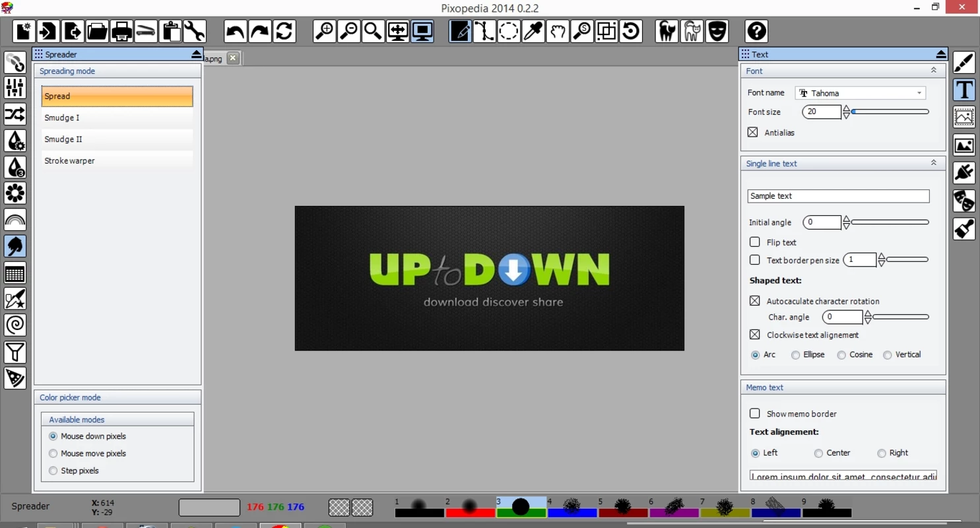Open the folder icon to load file
This screenshot has height=528, width=980.
coord(97,31)
